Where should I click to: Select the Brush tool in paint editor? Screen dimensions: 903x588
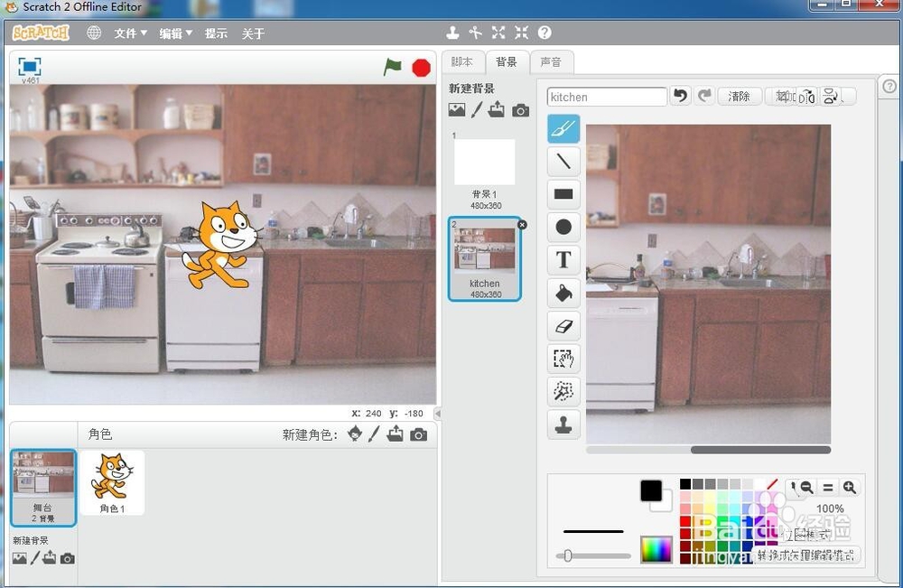(x=563, y=129)
